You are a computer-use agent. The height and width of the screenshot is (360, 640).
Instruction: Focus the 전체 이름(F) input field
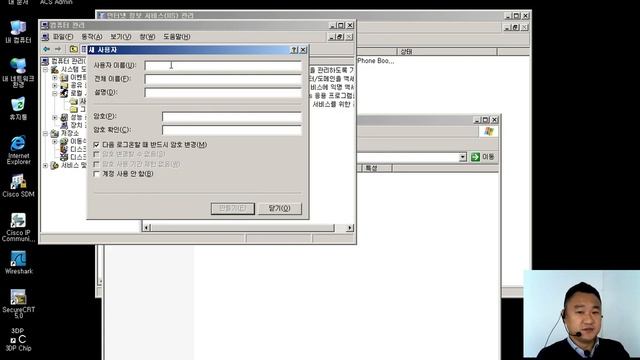(223, 79)
